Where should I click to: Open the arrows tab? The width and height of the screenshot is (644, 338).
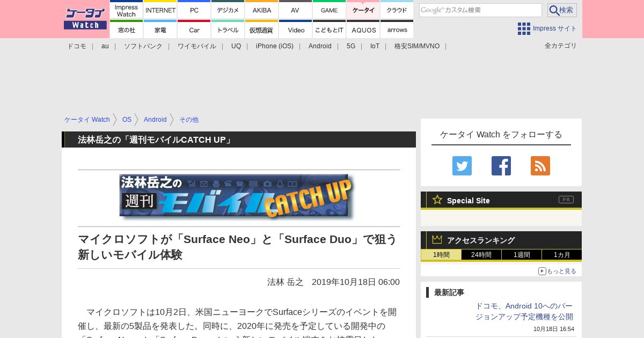[397, 29]
